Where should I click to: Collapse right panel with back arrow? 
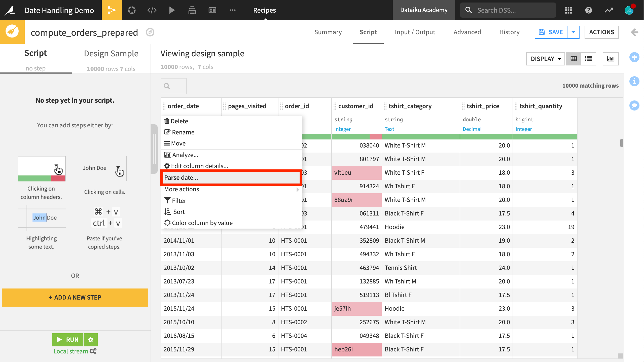coord(634,32)
